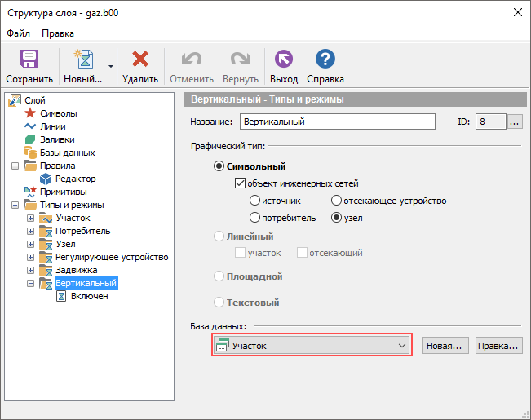Click the Новый... toolbar icon
This screenshot has height=420, width=531.
84,59
